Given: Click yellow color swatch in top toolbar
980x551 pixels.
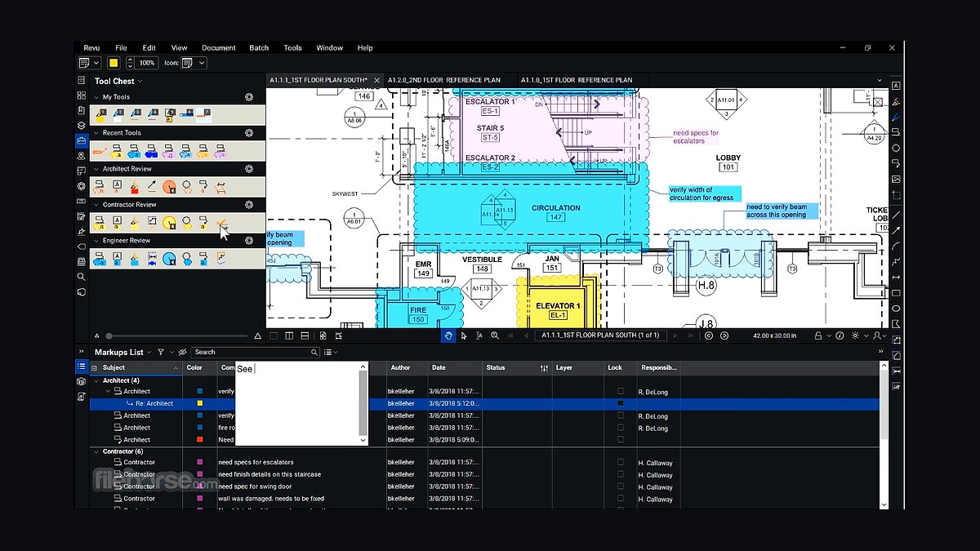Looking at the screenshot, I should tap(114, 63).
